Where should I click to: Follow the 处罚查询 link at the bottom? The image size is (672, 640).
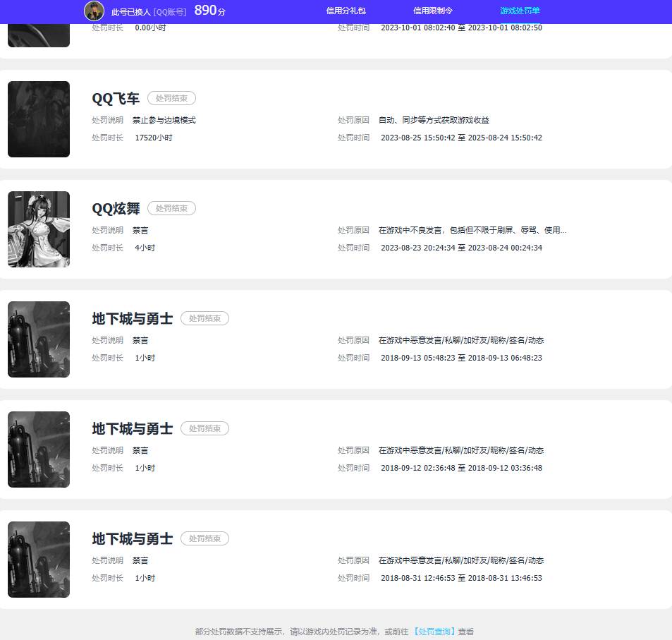(434, 632)
